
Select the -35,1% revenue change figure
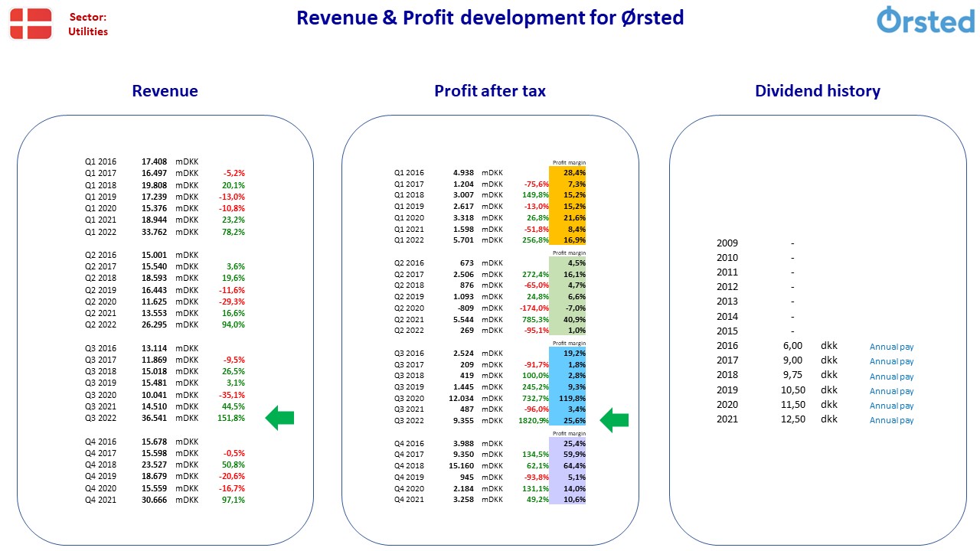231,395
